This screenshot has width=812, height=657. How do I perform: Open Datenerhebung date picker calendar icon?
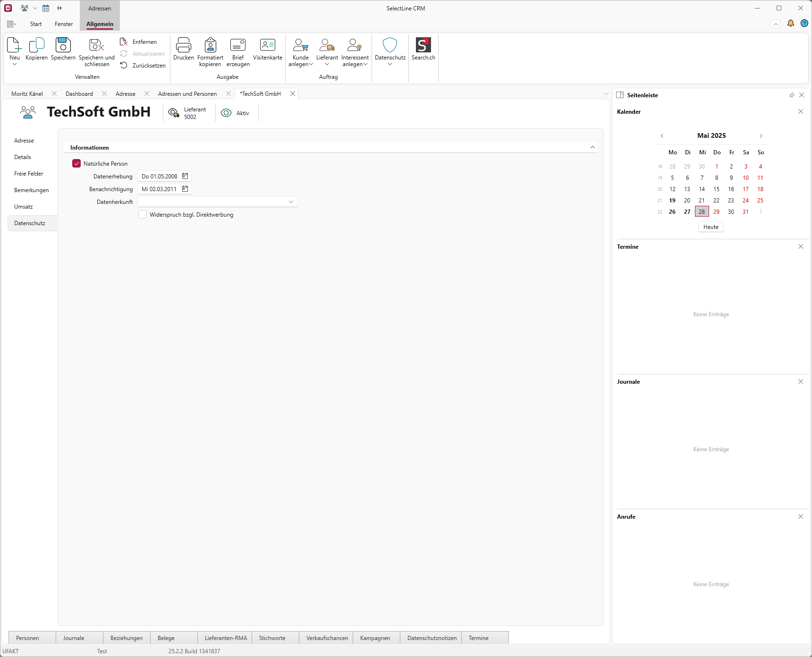(x=185, y=176)
